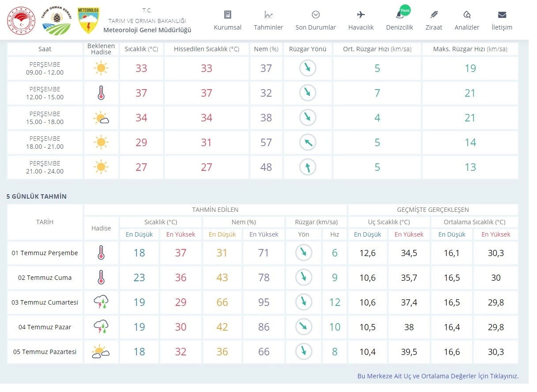Open the Ziraat wheat icon menu

pos(434,21)
